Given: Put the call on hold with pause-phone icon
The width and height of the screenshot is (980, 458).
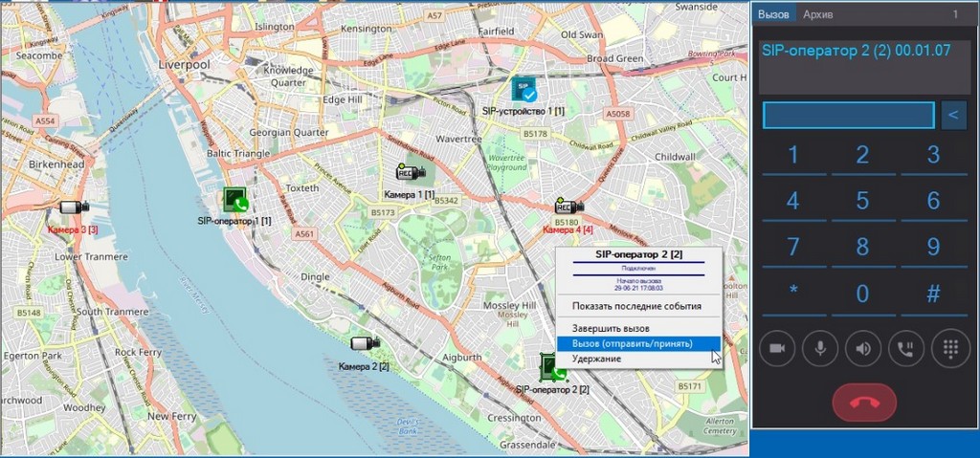Looking at the screenshot, I should tap(906, 349).
